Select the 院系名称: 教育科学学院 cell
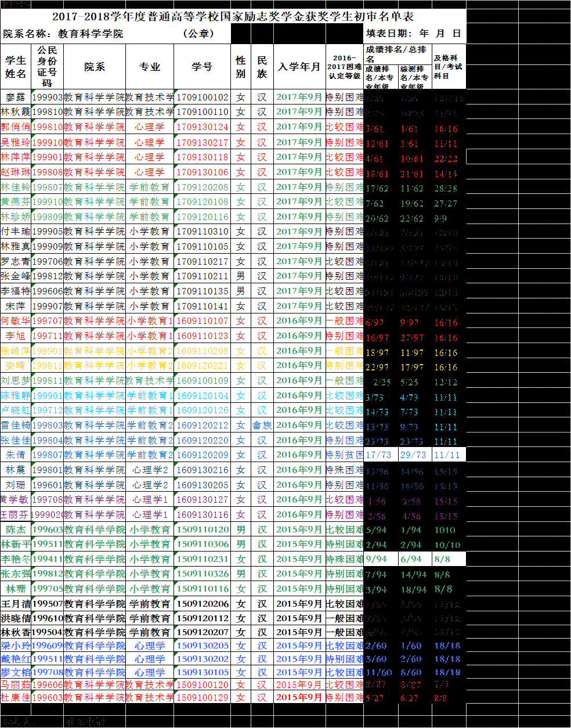571x728 pixels. coord(63,34)
